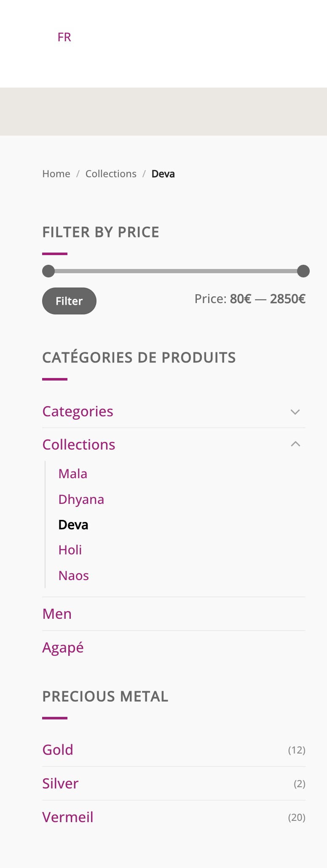The height and width of the screenshot is (868, 327).
Task: Click the maximum price slider handle
Action: (x=303, y=271)
